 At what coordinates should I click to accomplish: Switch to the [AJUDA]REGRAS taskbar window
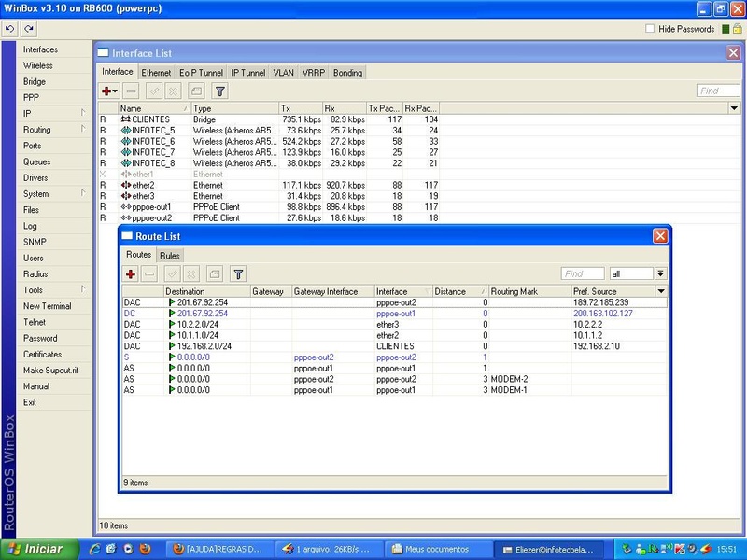(x=221, y=550)
